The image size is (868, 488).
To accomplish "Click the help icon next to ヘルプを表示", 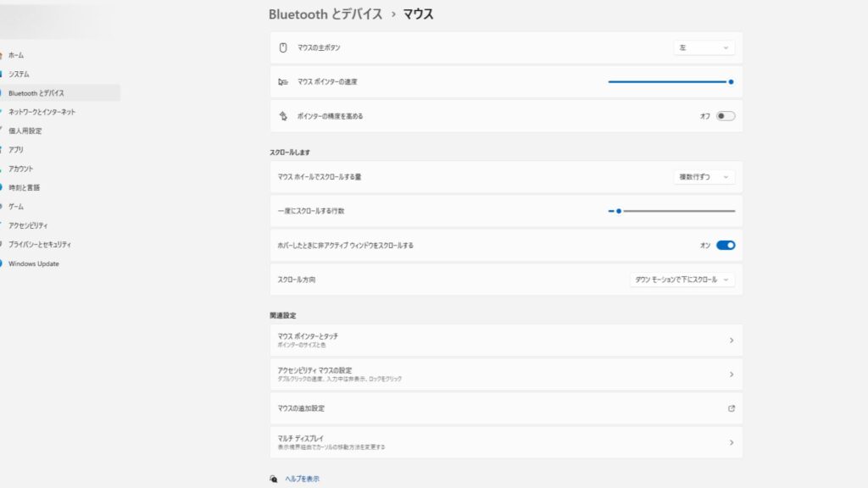I will pos(274,479).
